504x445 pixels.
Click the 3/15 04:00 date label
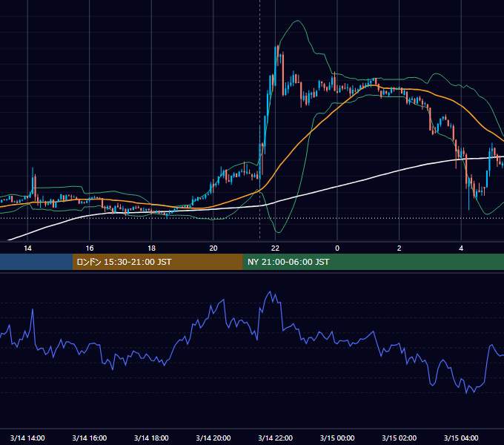(461, 438)
